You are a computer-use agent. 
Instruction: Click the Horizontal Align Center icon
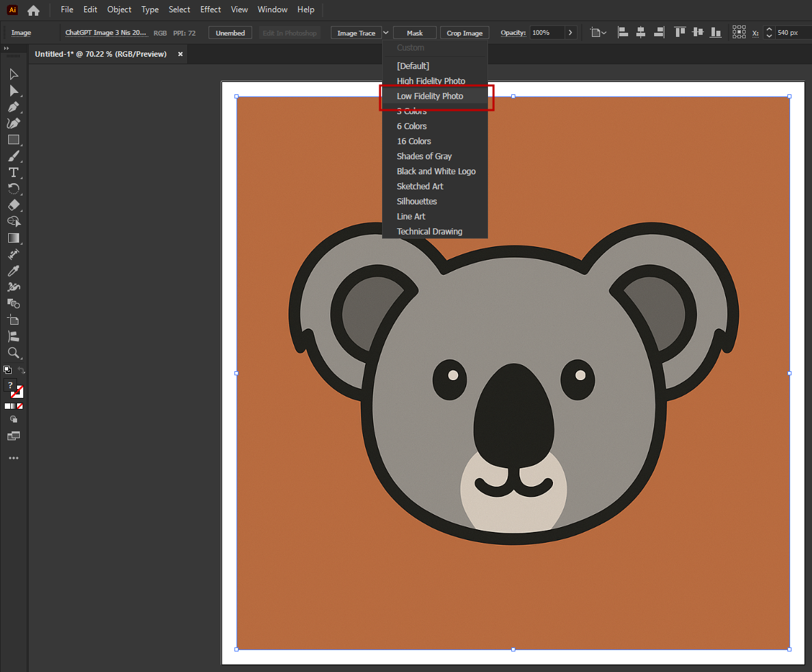[x=640, y=32]
